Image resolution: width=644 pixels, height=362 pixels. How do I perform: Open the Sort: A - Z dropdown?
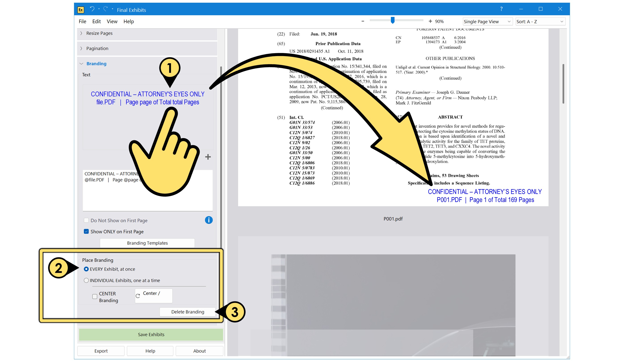pos(540,21)
